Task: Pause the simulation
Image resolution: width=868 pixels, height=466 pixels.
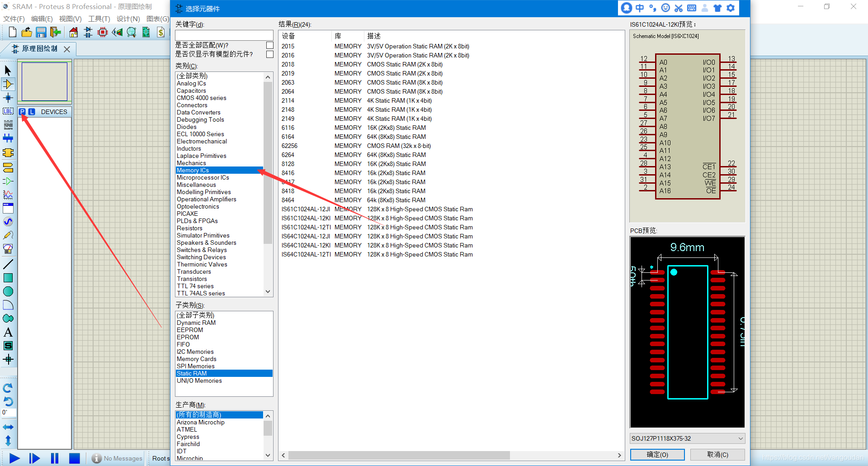Action: (55, 458)
